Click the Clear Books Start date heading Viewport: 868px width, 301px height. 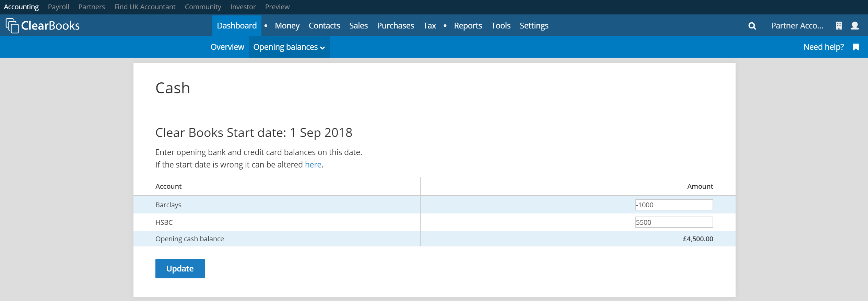click(254, 132)
